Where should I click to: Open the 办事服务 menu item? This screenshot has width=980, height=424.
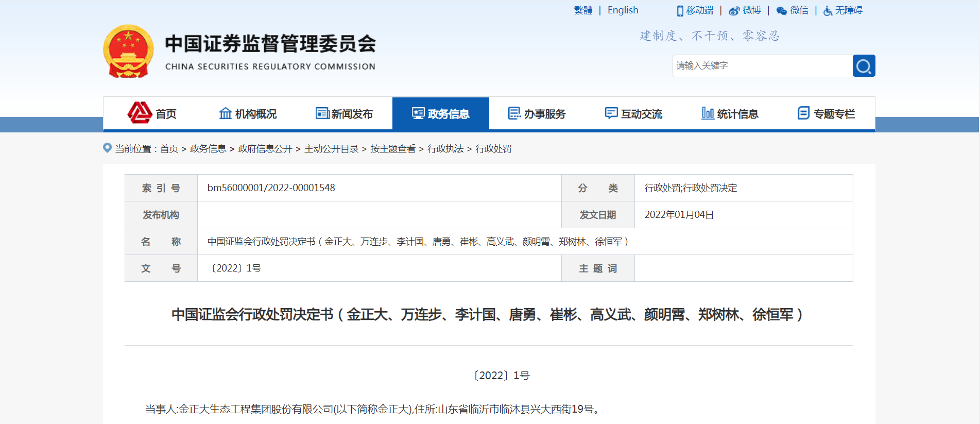[537, 113]
